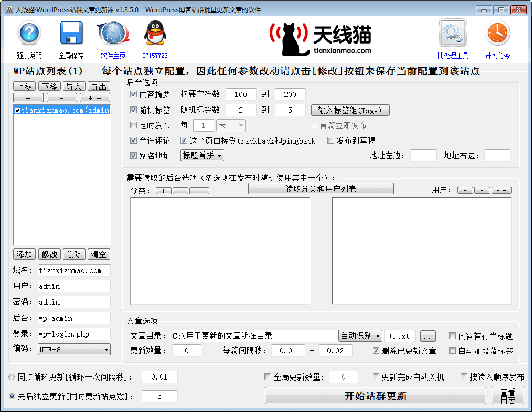
Task: Open the 疑点说明 help icon
Action: [x=29, y=33]
